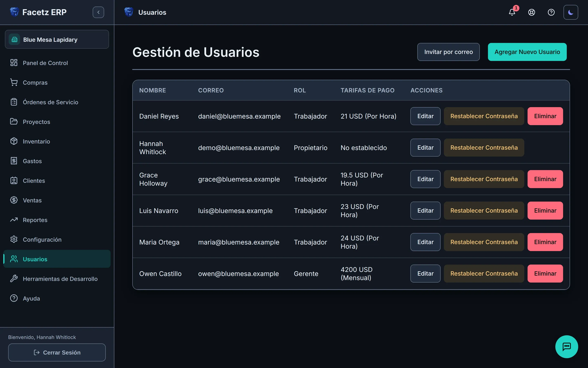Reset password for Owen Castillo
Viewport: 588px width, 368px height.
pos(484,274)
